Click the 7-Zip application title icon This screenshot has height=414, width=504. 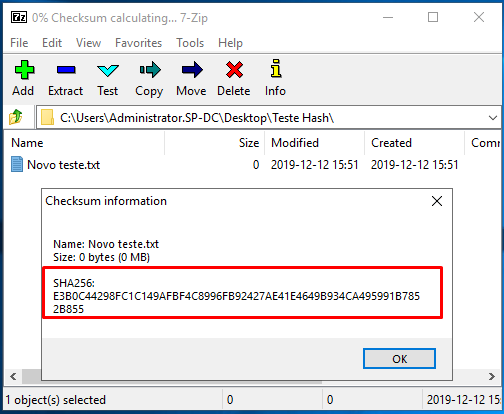point(19,17)
